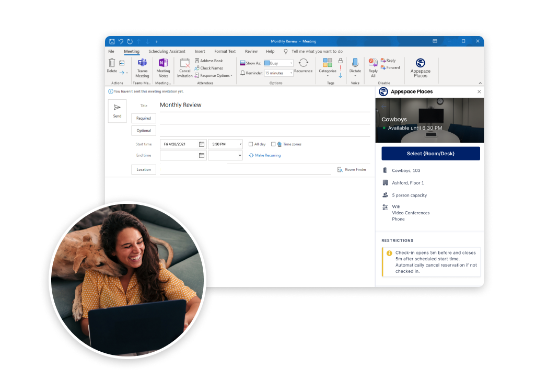Click the Delete trash can icon

pyautogui.click(x=112, y=63)
